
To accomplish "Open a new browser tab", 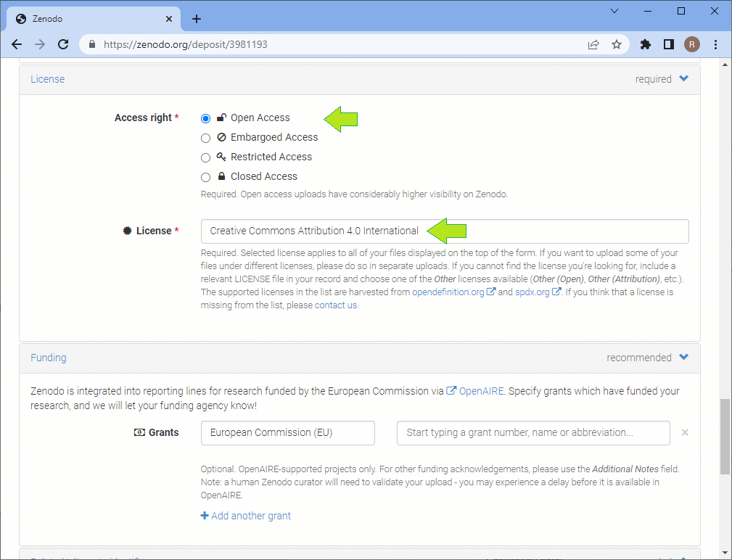I will pyautogui.click(x=197, y=19).
